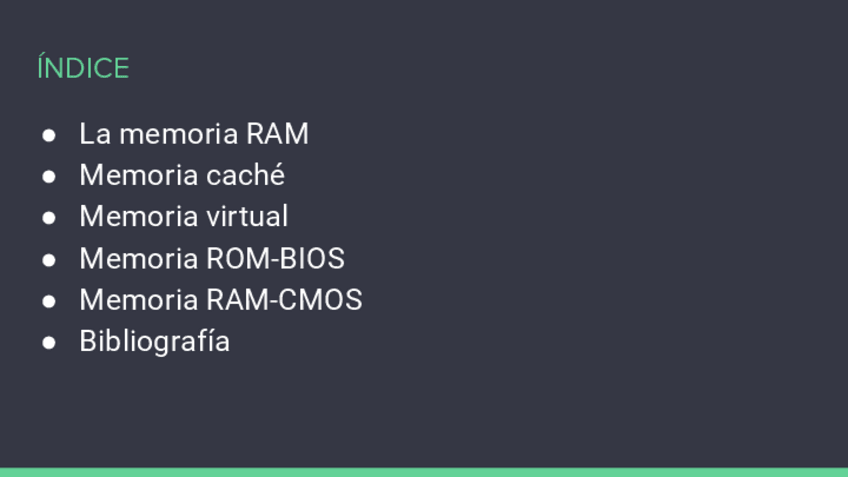Screen dimensions: 848x477
Task: Select the bullet marker beside "Memoria RAM-CMOS"
Action: pos(49,301)
